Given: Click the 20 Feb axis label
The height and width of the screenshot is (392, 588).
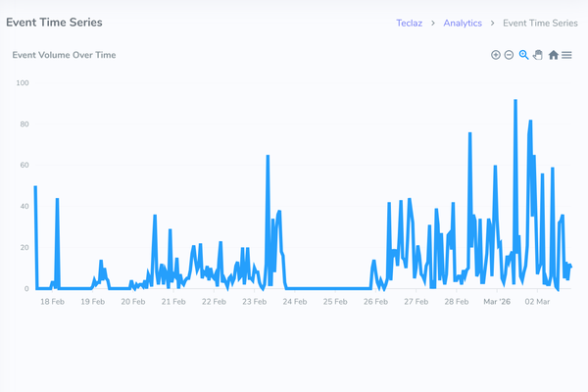Looking at the screenshot, I should click(132, 302).
